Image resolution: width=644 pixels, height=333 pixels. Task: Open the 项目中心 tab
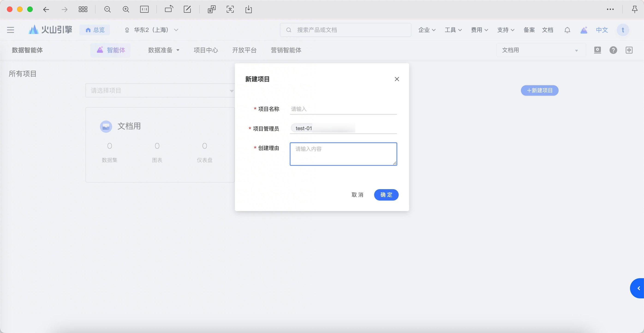pyautogui.click(x=206, y=50)
